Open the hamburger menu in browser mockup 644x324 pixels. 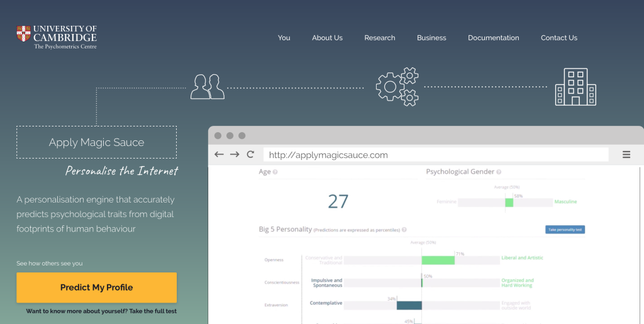click(626, 154)
